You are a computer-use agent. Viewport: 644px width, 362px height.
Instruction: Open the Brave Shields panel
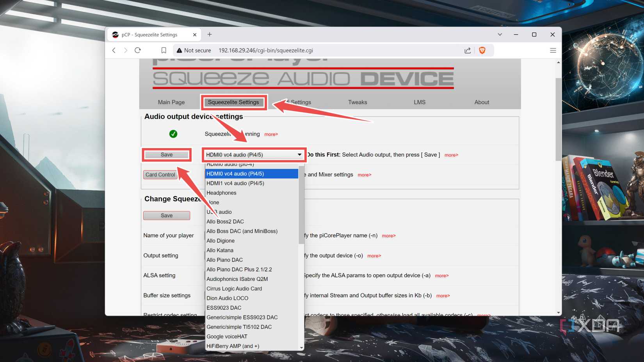(x=483, y=50)
